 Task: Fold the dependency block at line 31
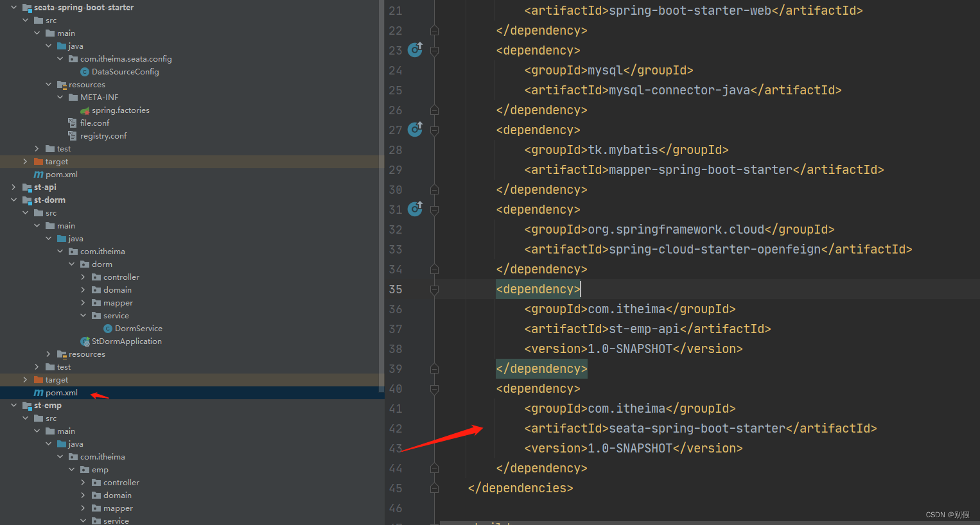pos(434,209)
